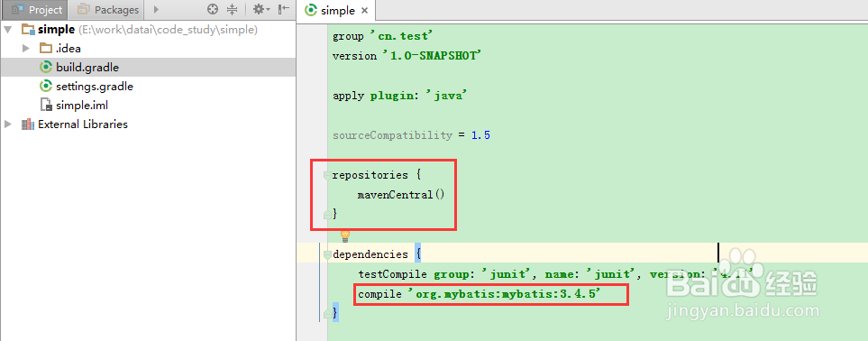Click the intention light bulb icon
Image resolution: width=868 pixels, height=341 pixels.
click(345, 236)
